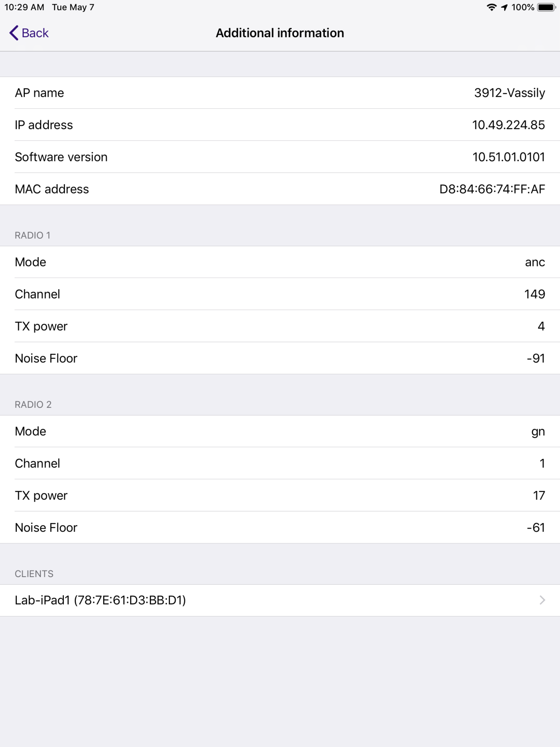
Task: Open the Lab-iPad1 client disclosure chevron
Action: point(542,600)
